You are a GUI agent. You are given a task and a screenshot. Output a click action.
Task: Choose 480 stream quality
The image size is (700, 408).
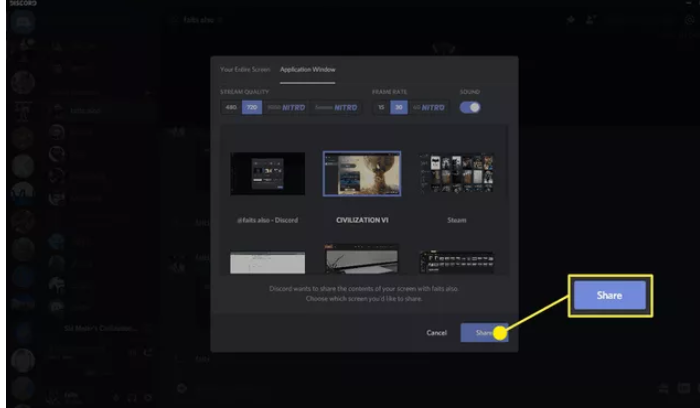pyautogui.click(x=231, y=108)
